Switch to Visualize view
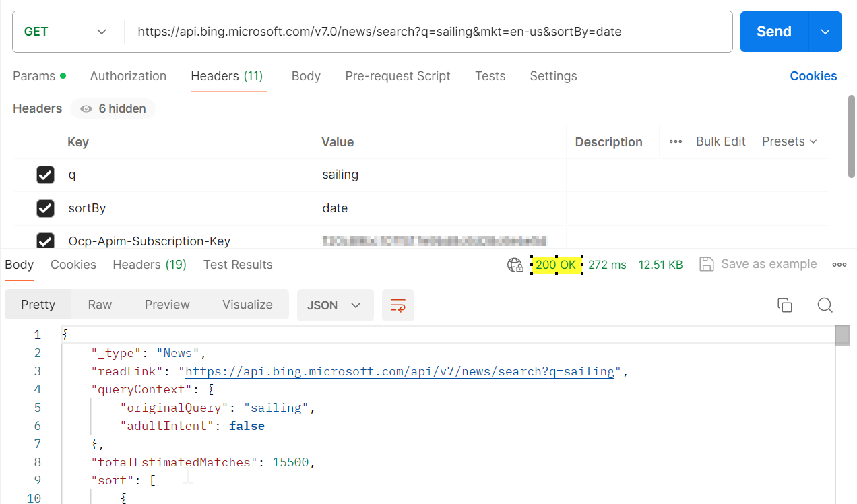The height and width of the screenshot is (504, 857). (247, 305)
